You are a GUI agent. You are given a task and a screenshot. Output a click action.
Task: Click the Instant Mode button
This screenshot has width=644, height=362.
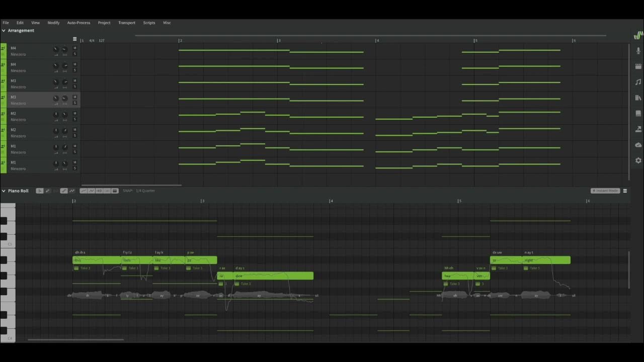605,191
